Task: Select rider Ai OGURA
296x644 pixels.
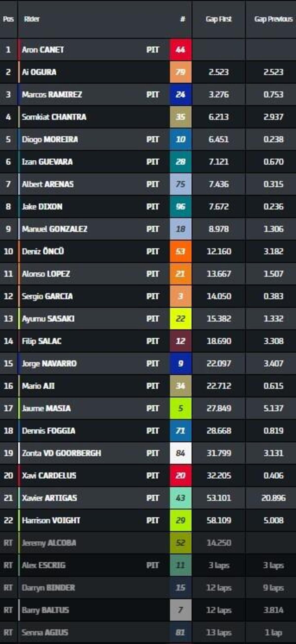Action: click(39, 72)
